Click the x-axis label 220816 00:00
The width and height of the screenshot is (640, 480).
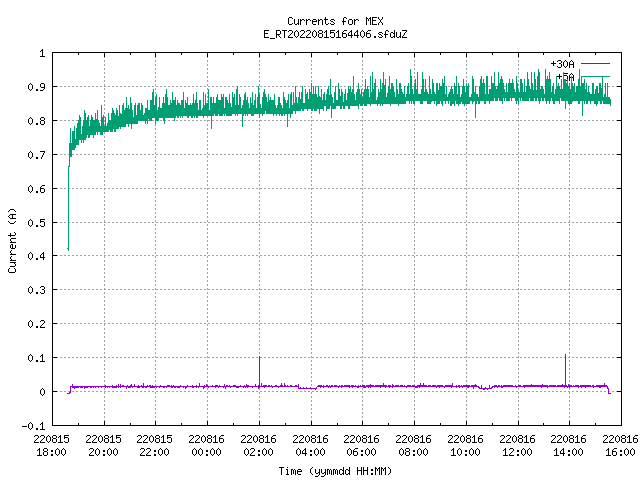(x=207, y=446)
